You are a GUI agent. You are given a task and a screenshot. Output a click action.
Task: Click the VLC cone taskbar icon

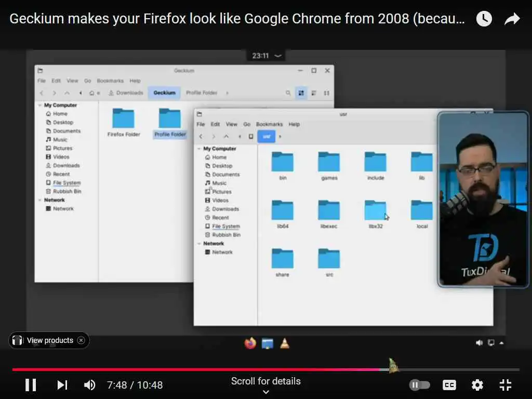[285, 343]
